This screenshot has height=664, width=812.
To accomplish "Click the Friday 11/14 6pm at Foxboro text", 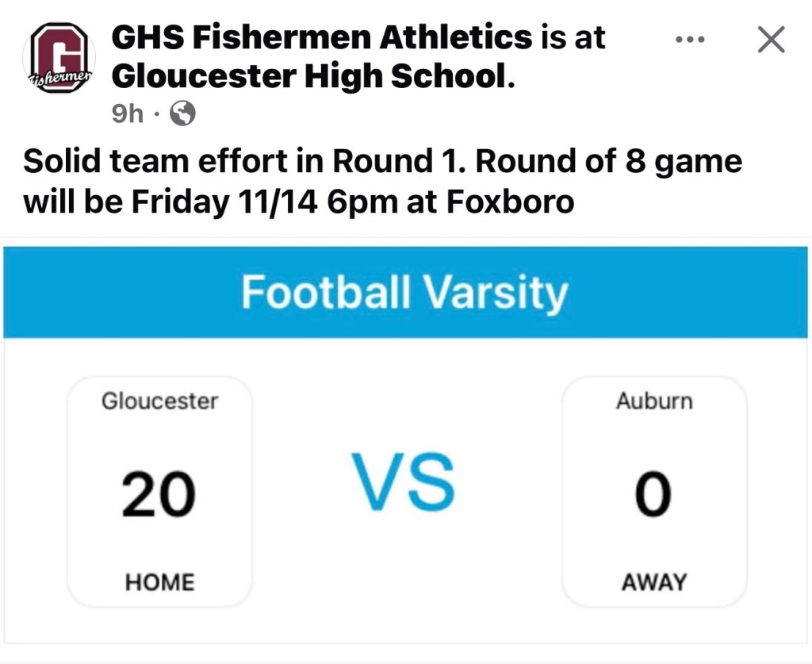I will 352,202.
